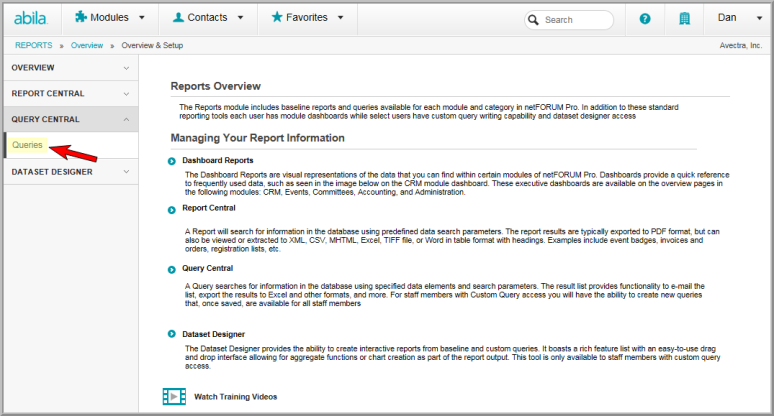Viewport: 774px width, 416px height.
Task: Open the Contacts dropdown arrow
Action: tap(240, 18)
